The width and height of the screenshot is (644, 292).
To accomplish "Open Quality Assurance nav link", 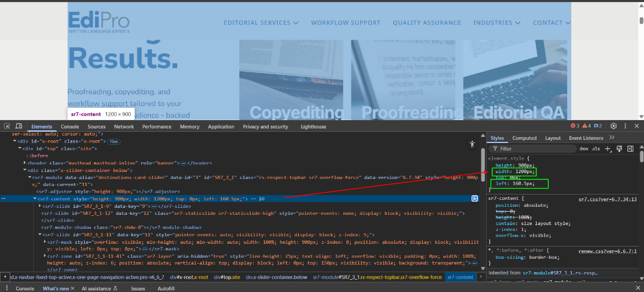I will [427, 23].
